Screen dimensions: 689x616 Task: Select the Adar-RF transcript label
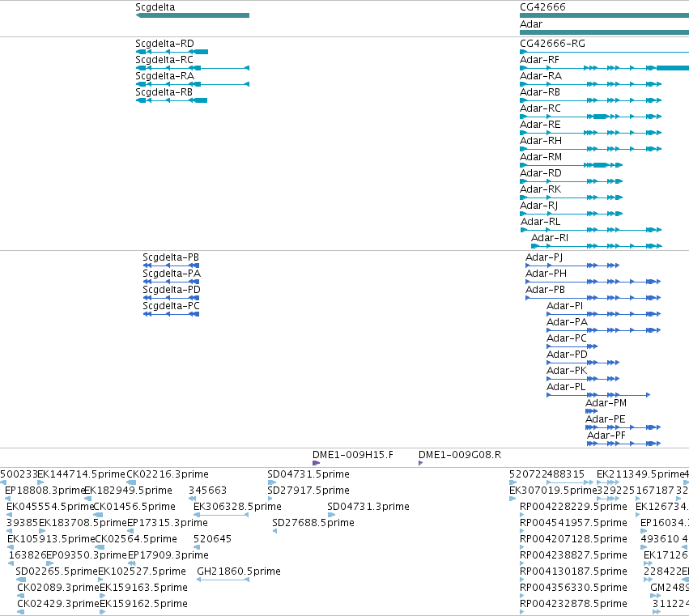click(539, 60)
